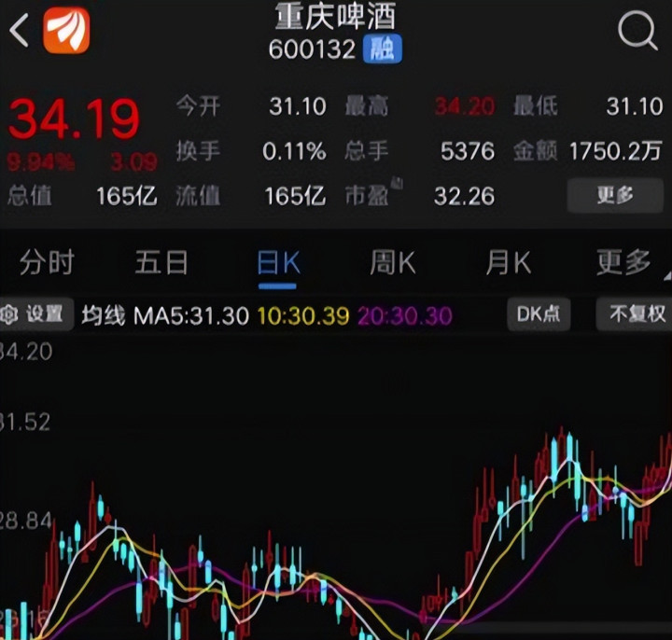Select the 月K tab
672x640 pixels.
509,262
